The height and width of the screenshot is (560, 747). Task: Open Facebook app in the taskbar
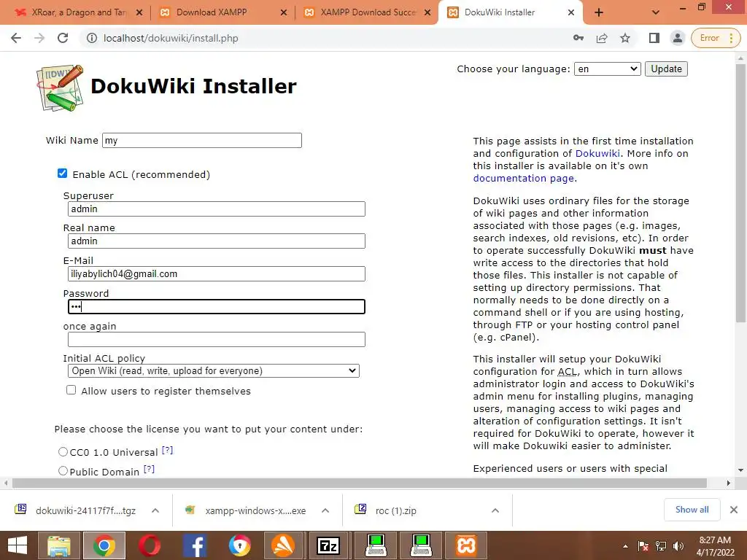[x=194, y=545]
